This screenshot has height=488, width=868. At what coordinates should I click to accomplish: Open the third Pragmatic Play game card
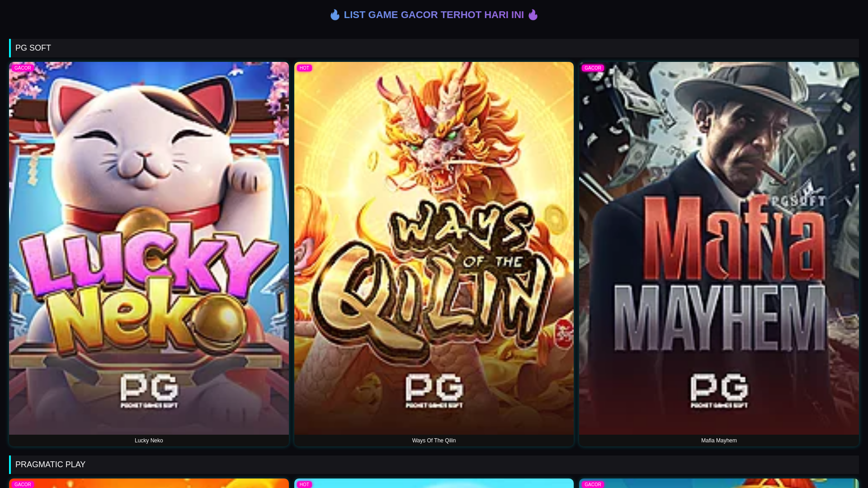pyautogui.click(x=719, y=483)
